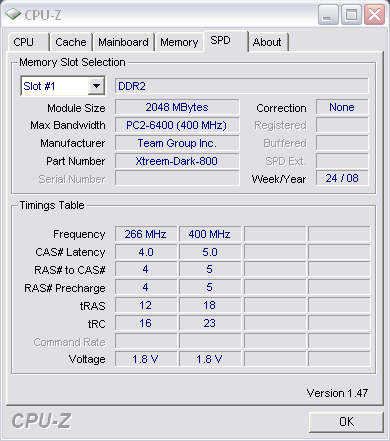Select the Xtreem-Dark-800 part number
The image size is (390, 441).
(177, 161)
